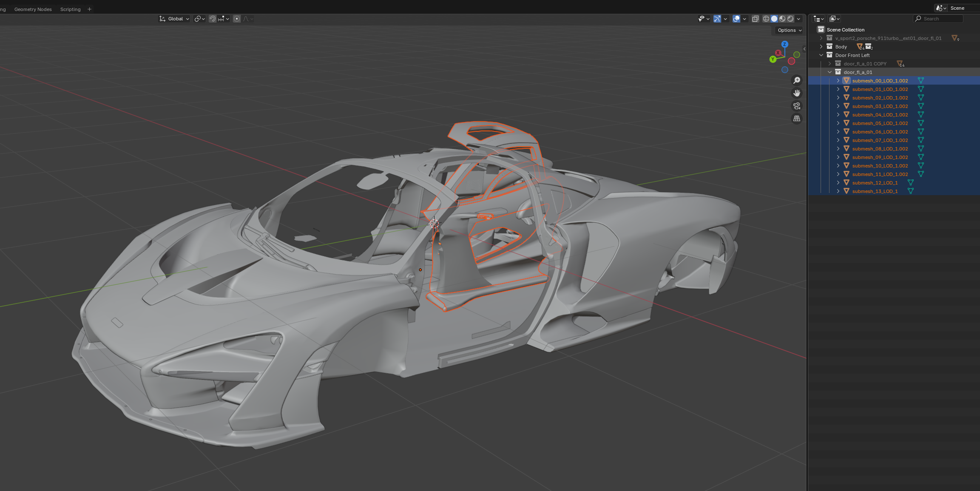Toggle snapping magnet icon
Screen dimensions: 980x491
coord(213,19)
